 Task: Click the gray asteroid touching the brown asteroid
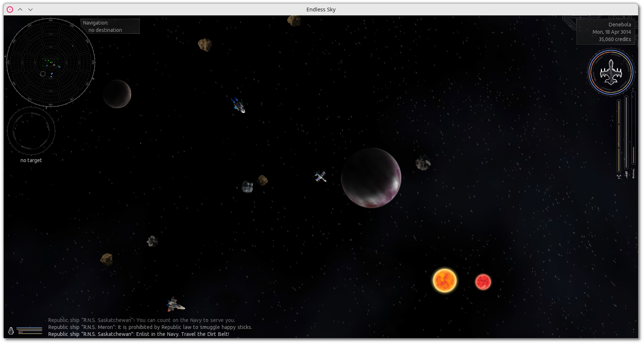[x=247, y=187]
